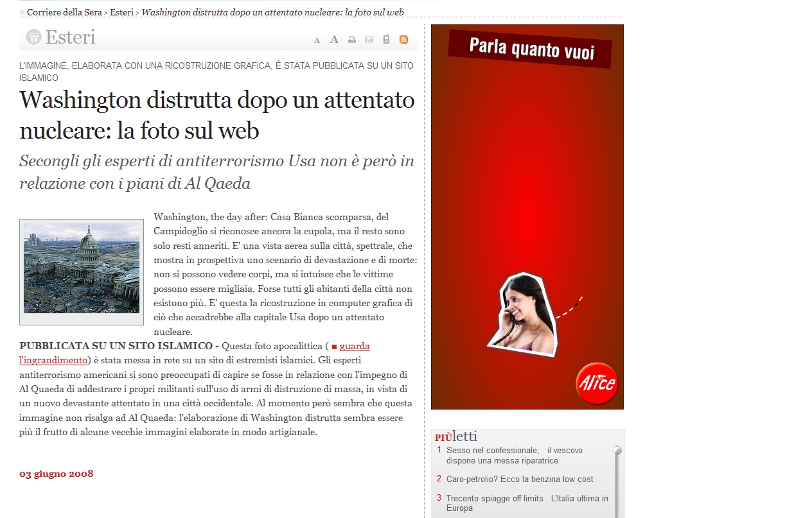This screenshot has width=812, height=518.
Task: Click the destroyed Capitol thumbnail image
Action: pyautogui.click(x=82, y=269)
